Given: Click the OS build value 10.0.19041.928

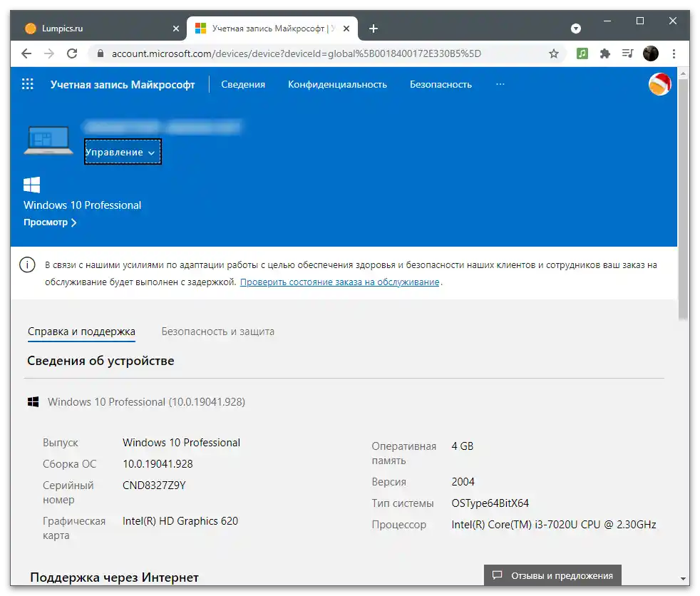Looking at the screenshot, I should click(x=158, y=464).
